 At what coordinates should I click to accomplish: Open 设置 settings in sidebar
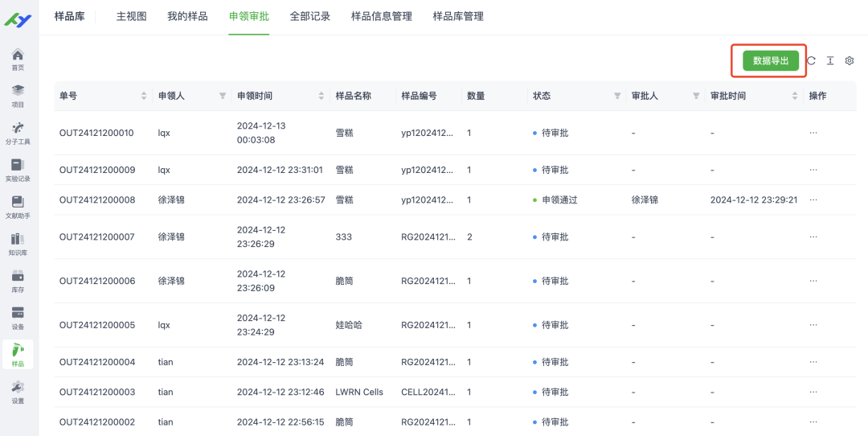pos(18,393)
